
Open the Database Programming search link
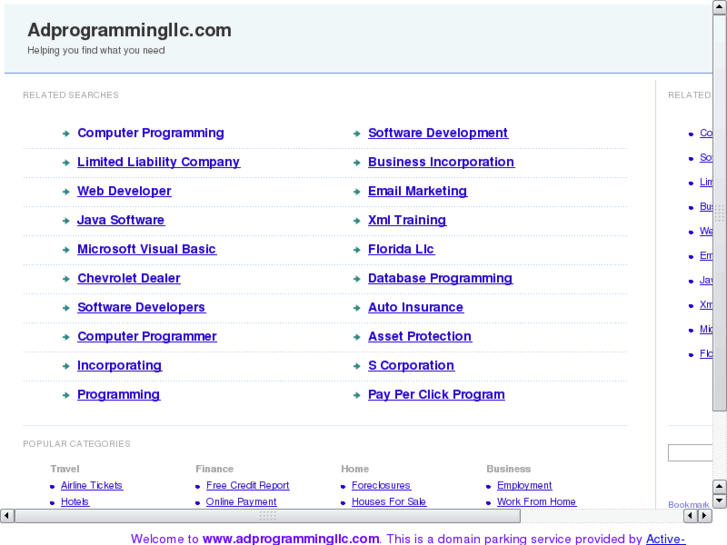pos(440,278)
